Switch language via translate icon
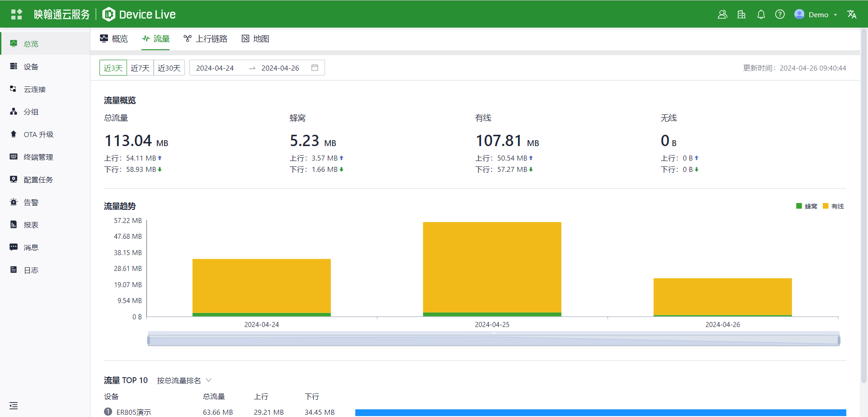The image size is (868, 417). coord(852,14)
